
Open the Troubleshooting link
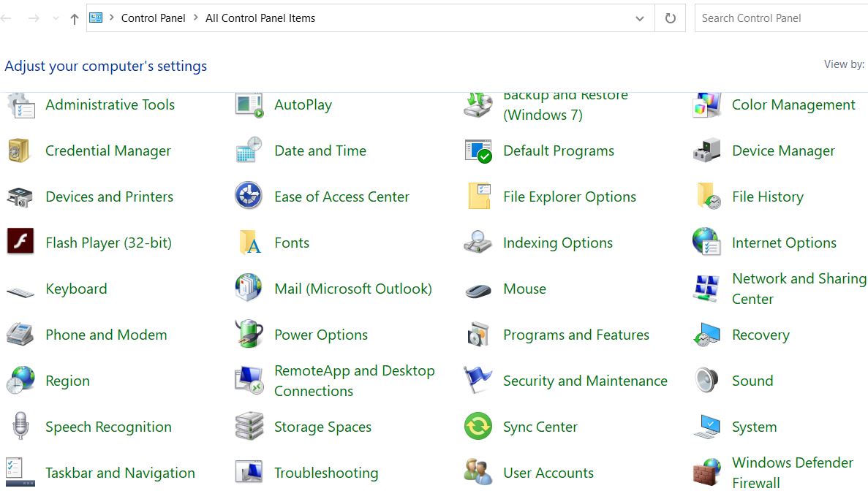pyautogui.click(x=327, y=473)
